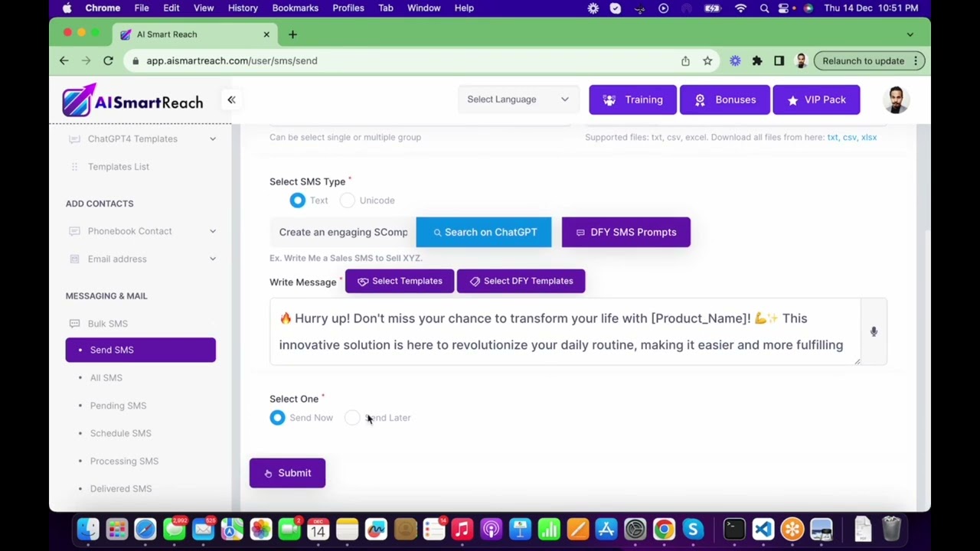
Task: Open Podcasts from the Dock
Action: [x=491, y=529]
